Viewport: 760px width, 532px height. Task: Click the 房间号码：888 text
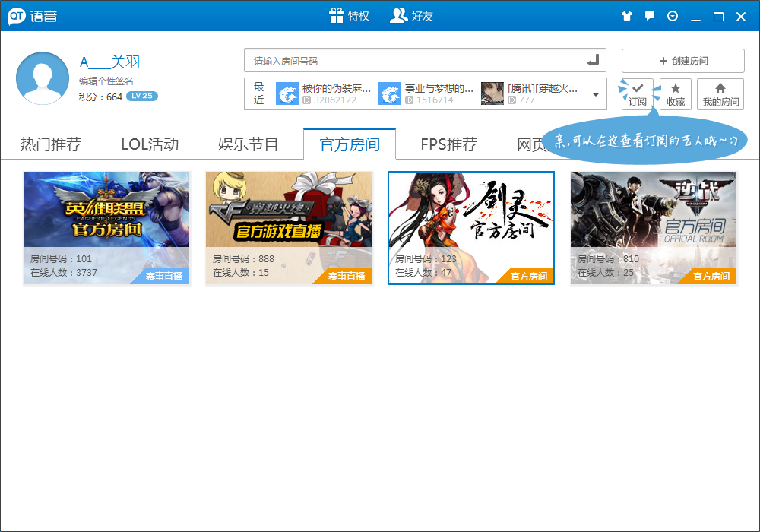click(x=243, y=258)
